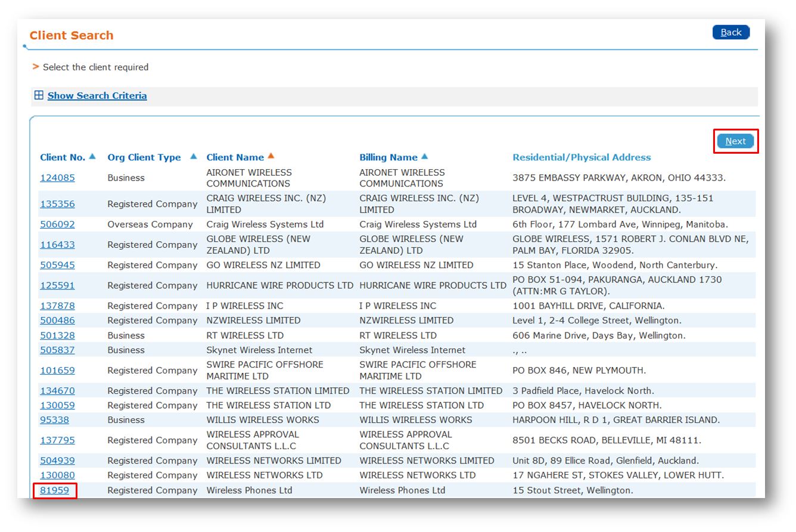Select client name Wireless Phones Ltd
Image resolution: width=796 pixels, height=532 pixels.
(249, 490)
